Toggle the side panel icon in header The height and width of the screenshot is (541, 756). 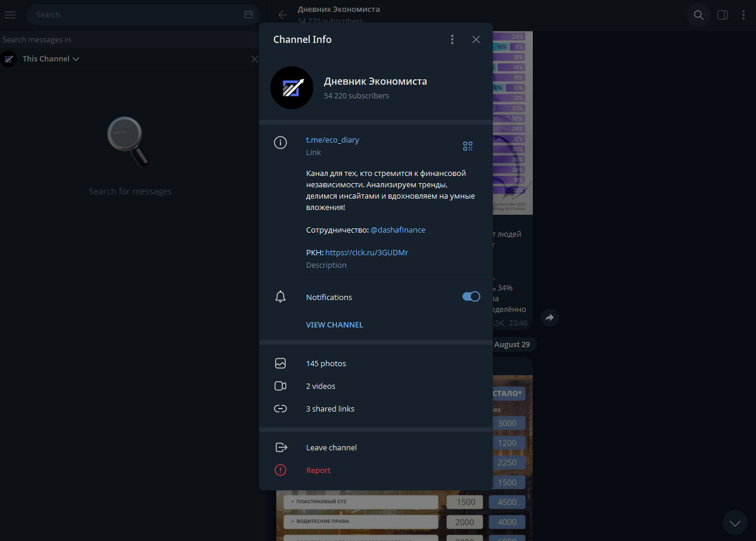722,15
